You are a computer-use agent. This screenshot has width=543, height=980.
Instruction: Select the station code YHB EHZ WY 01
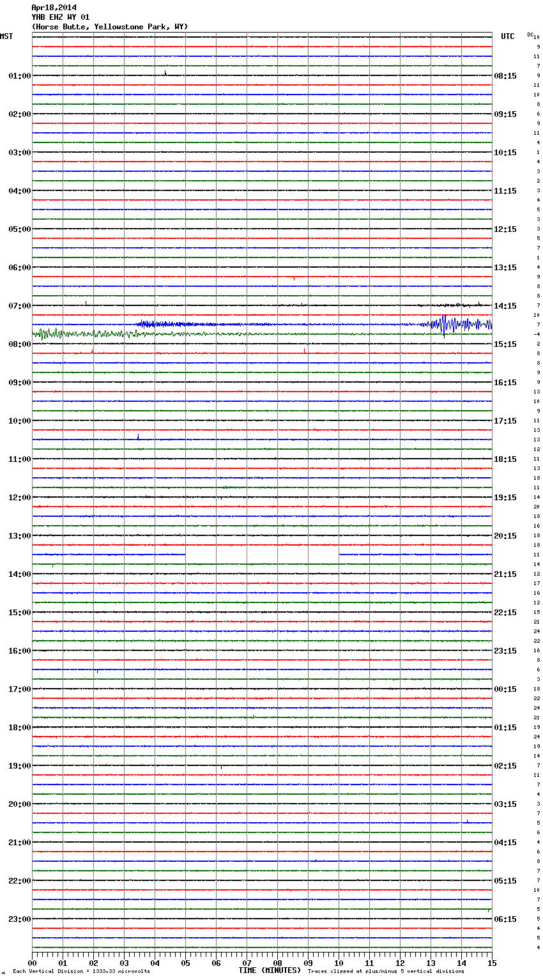(x=61, y=17)
